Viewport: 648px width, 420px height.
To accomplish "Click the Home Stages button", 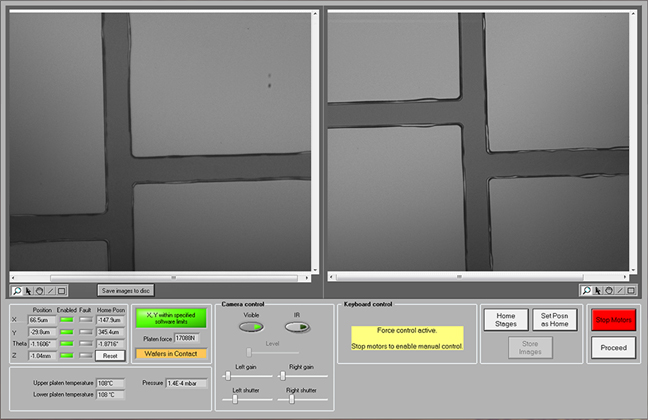I will (505, 320).
